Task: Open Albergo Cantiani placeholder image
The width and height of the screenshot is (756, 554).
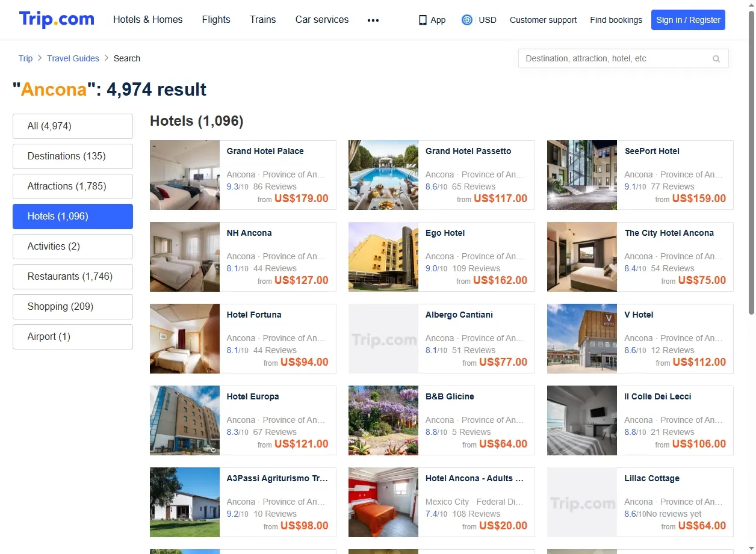Action: pyautogui.click(x=383, y=339)
